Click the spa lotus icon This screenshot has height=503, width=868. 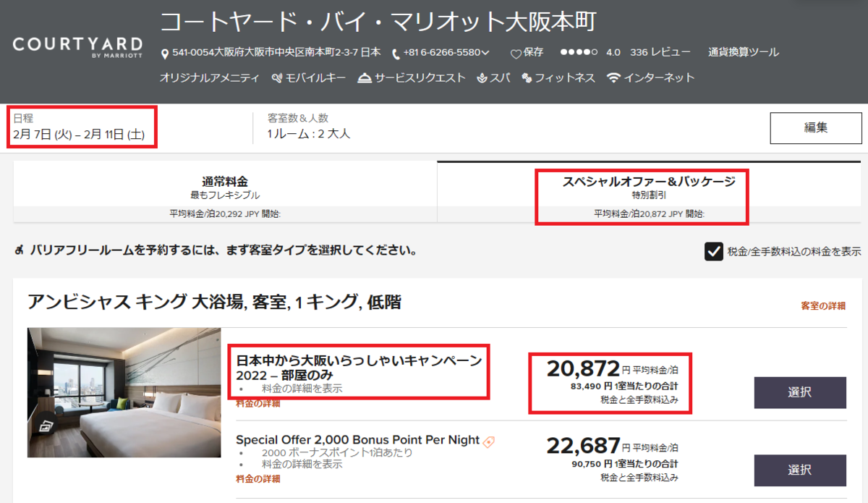point(482,77)
